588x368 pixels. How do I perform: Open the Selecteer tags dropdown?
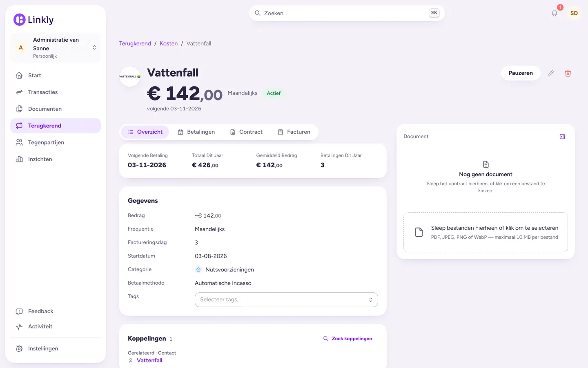tap(286, 300)
